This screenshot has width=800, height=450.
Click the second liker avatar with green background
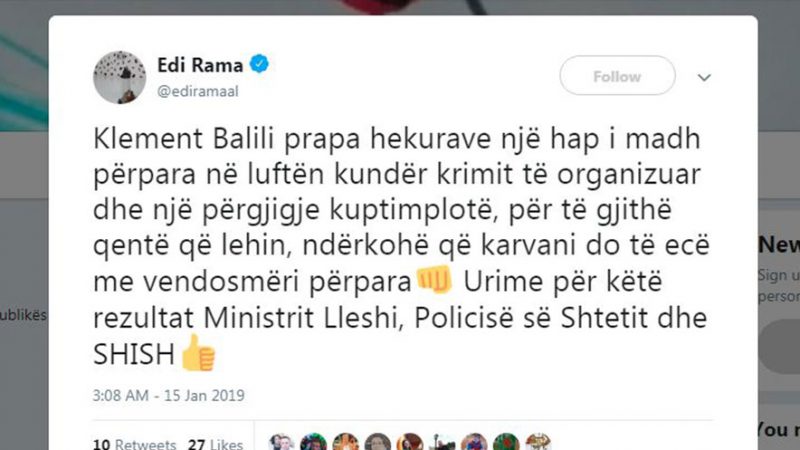tap(313, 442)
